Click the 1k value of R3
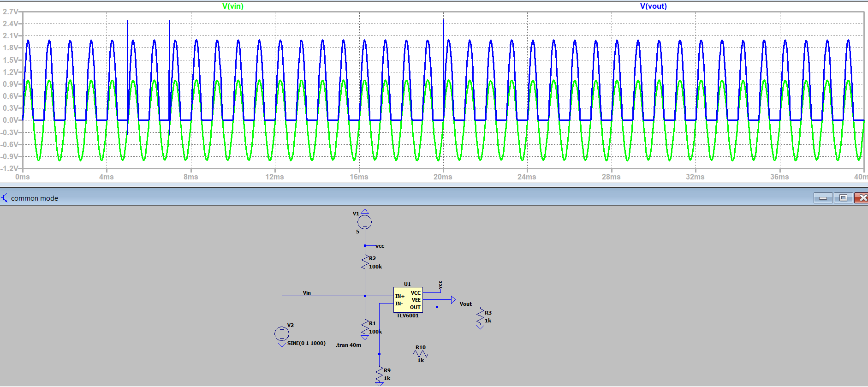Viewport: 868px width, 387px height. click(x=488, y=321)
